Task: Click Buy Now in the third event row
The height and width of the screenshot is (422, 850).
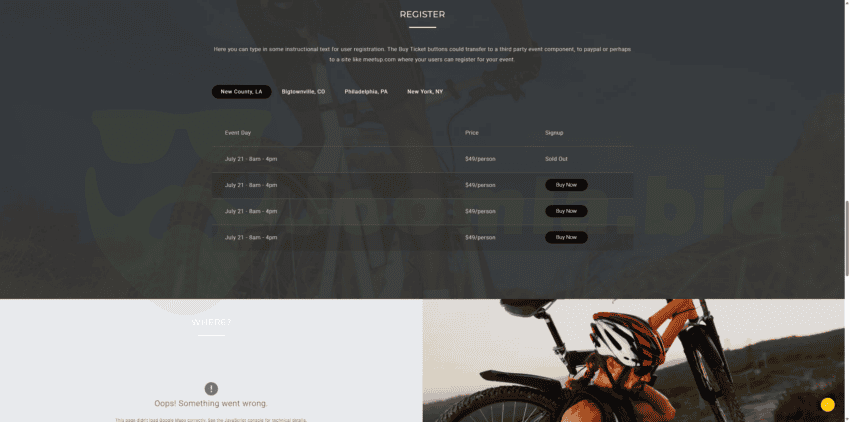Action: click(566, 211)
